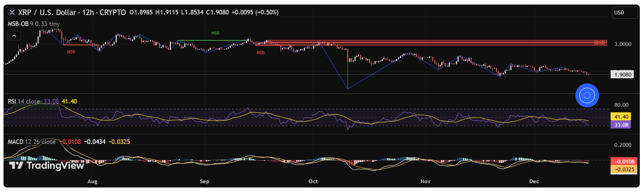Select the MACD 12 26 close indicator label

click(32, 142)
